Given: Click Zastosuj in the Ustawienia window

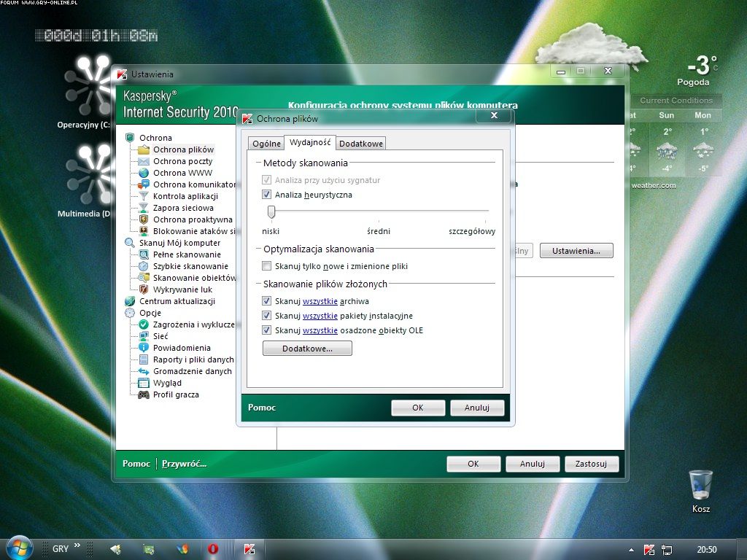Looking at the screenshot, I should (591, 464).
